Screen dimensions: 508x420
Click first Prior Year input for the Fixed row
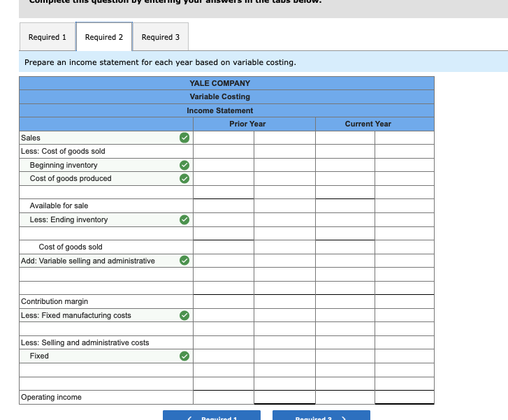coord(224,356)
